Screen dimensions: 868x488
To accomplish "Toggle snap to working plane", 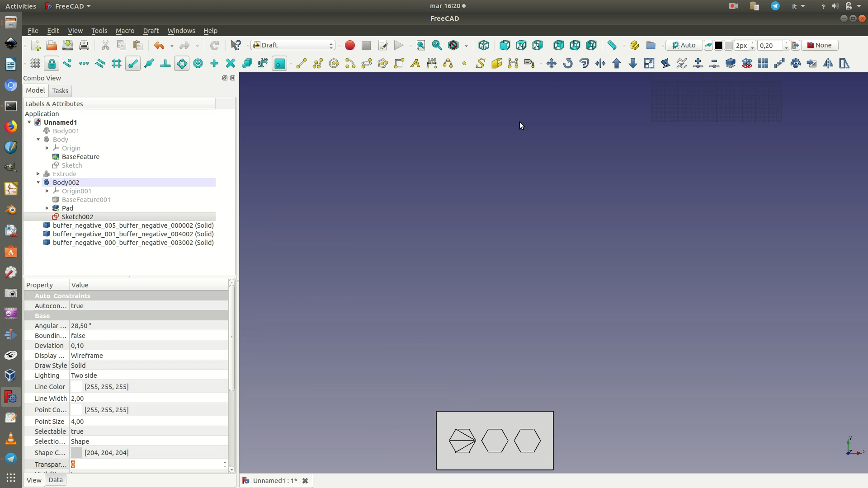I will [280, 63].
